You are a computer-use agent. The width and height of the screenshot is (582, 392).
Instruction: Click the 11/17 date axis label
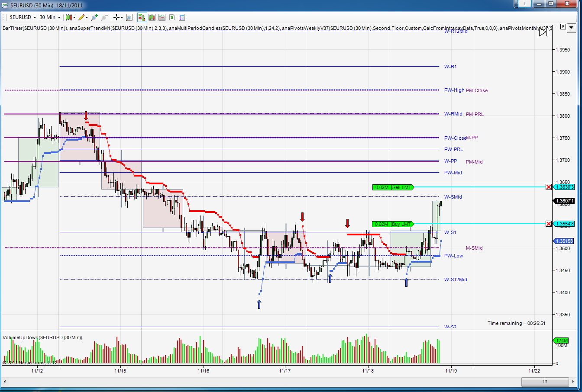pyautogui.click(x=285, y=370)
